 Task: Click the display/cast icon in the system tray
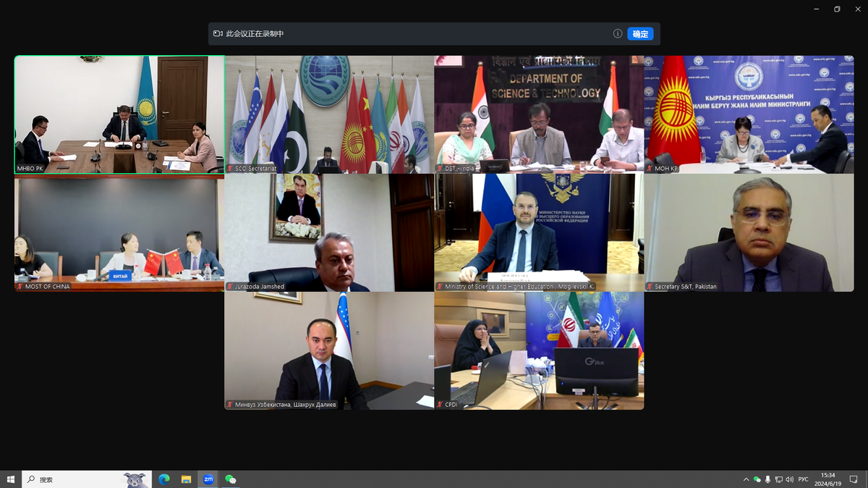780,479
